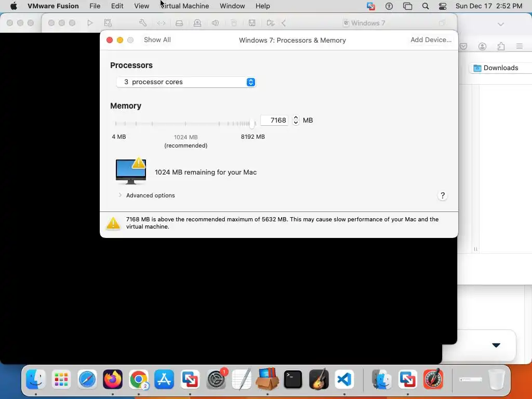
Task: Click Show All in settings window
Action: tap(157, 39)
